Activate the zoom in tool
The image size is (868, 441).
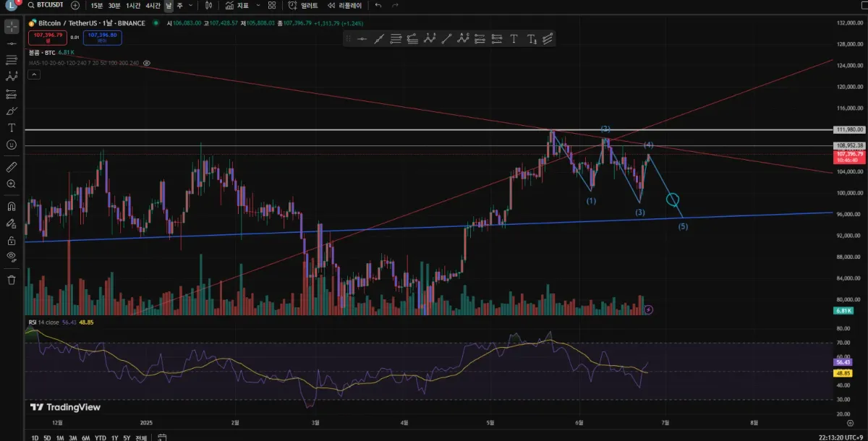[x=12, y=184]
